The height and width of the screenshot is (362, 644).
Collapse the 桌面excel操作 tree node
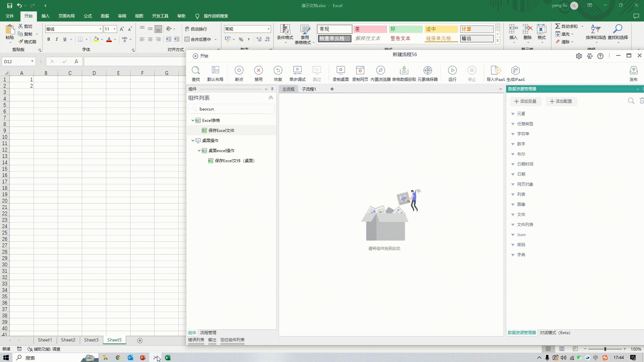pos(199,150)
